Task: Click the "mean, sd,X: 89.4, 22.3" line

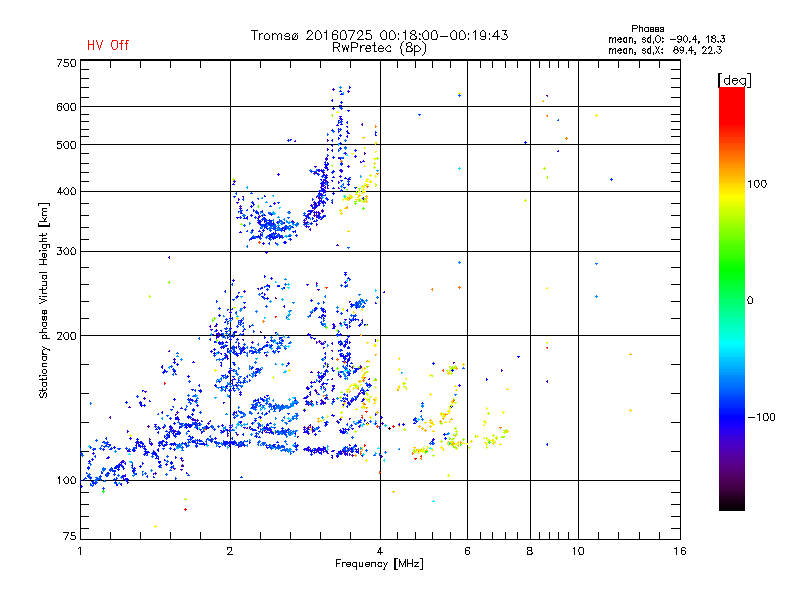Action: click(x=665, y=50)
